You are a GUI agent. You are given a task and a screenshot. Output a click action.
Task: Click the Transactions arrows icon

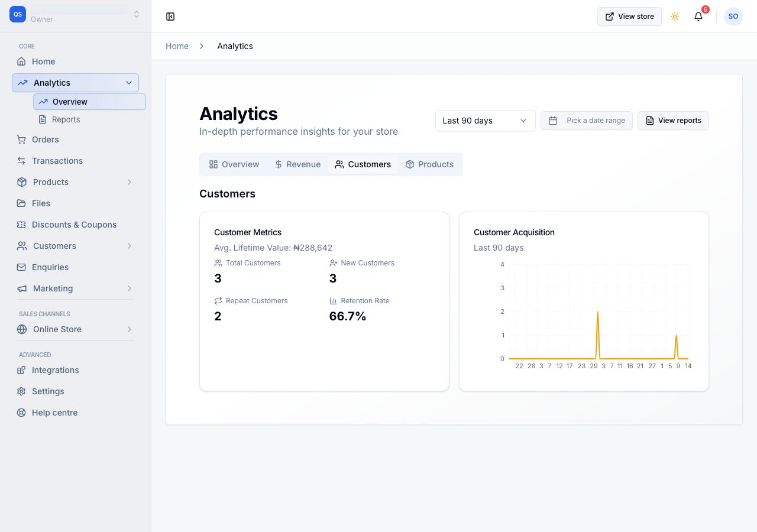(21, 161)
